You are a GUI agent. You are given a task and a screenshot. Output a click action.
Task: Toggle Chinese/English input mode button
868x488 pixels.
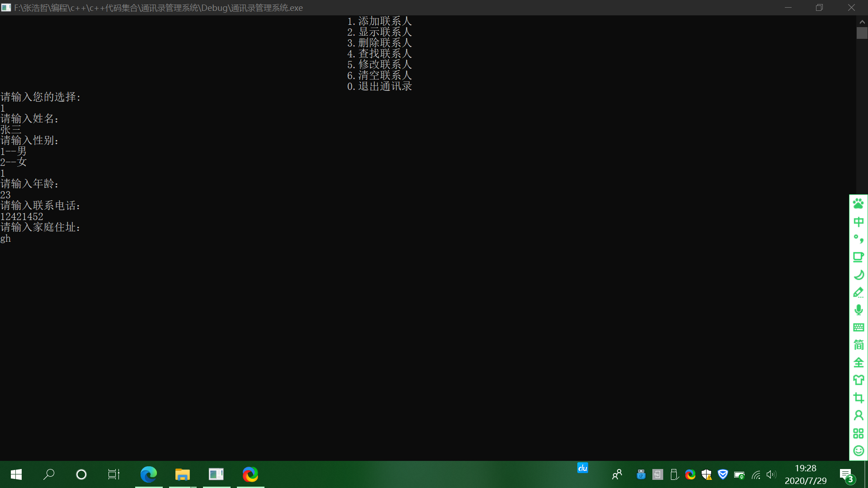[x=858, y=221]
